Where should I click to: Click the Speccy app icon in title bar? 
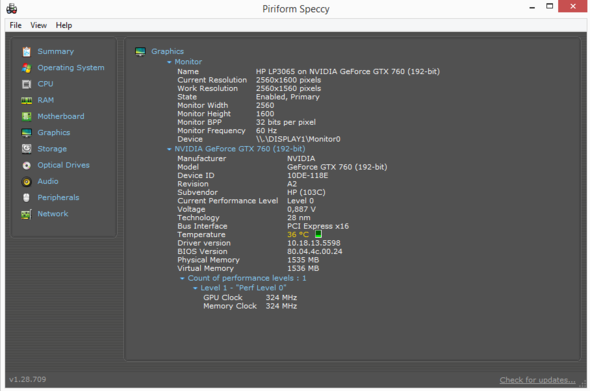(x=12, y=8)
